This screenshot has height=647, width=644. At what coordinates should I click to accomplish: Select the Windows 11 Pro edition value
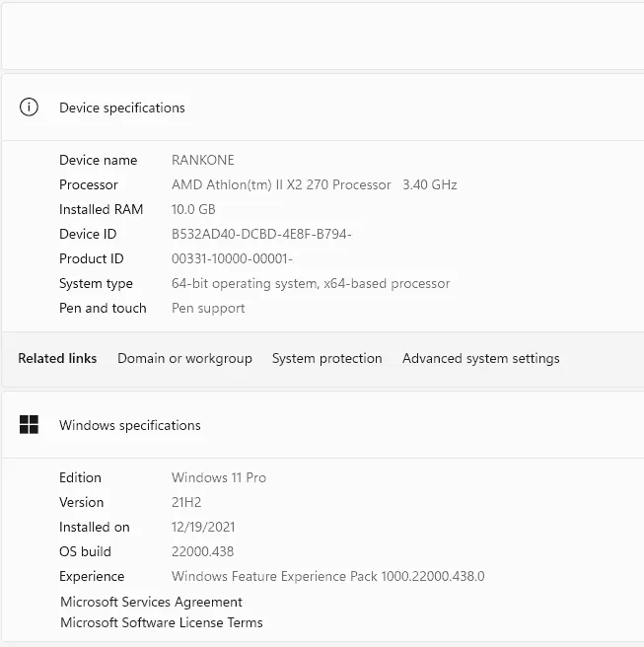coord(219,477)
